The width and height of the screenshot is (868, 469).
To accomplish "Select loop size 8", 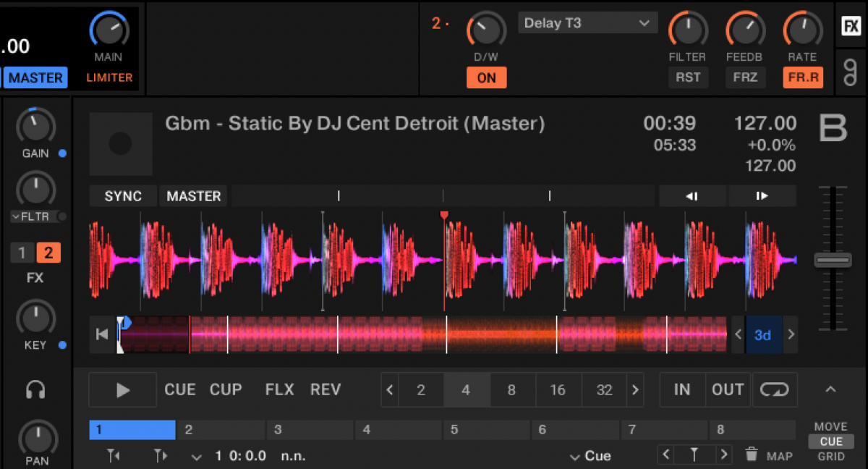I will point(511,390).
